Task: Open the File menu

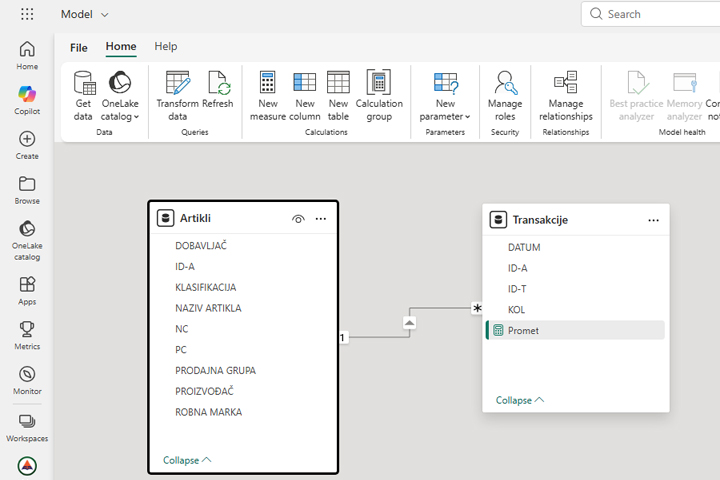Action: (79, 47)
